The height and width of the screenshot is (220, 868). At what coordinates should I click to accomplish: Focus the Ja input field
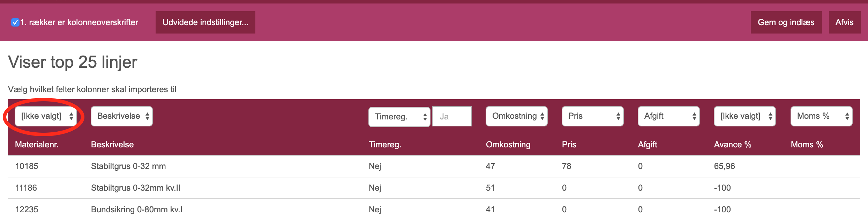(x=452, y=117)
